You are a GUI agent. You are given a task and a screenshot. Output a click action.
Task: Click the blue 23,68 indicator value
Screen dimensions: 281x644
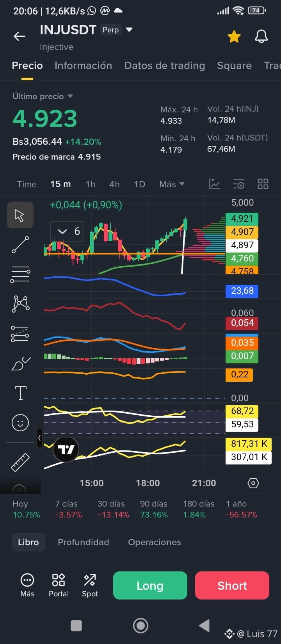pyautogui.click(x=242, y=291)
